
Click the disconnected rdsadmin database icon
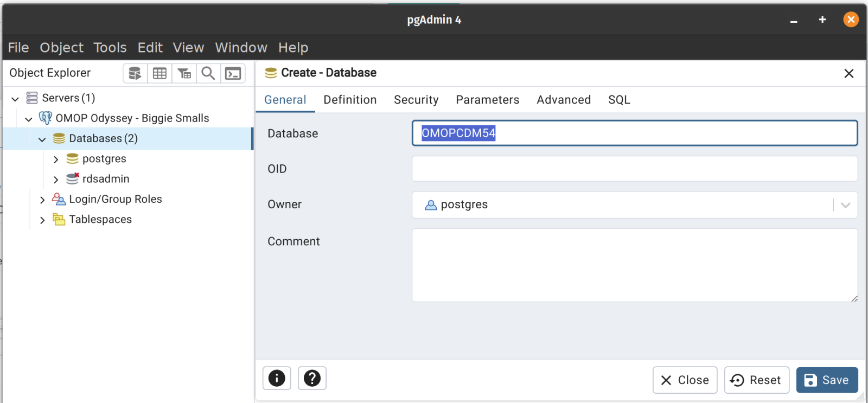[72, 178]
